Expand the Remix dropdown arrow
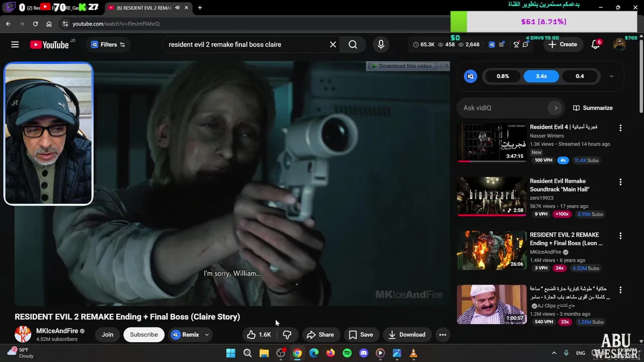The height and width of the screenshot is (362, 644). pos(207,334)
